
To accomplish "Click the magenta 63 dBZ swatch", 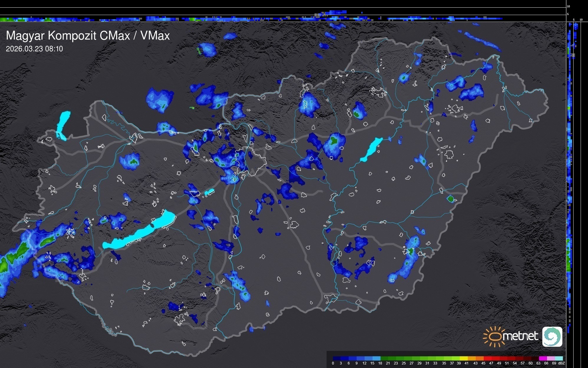I will point(543,358).
